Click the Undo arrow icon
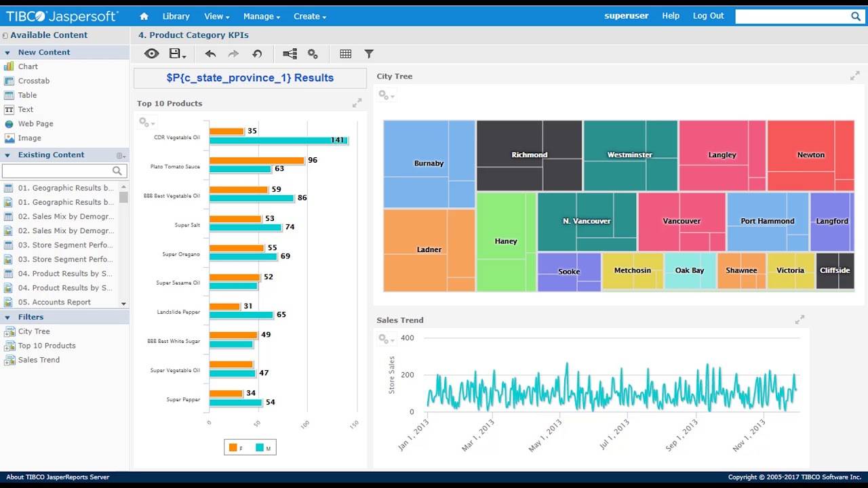 [x=210, y=54]
